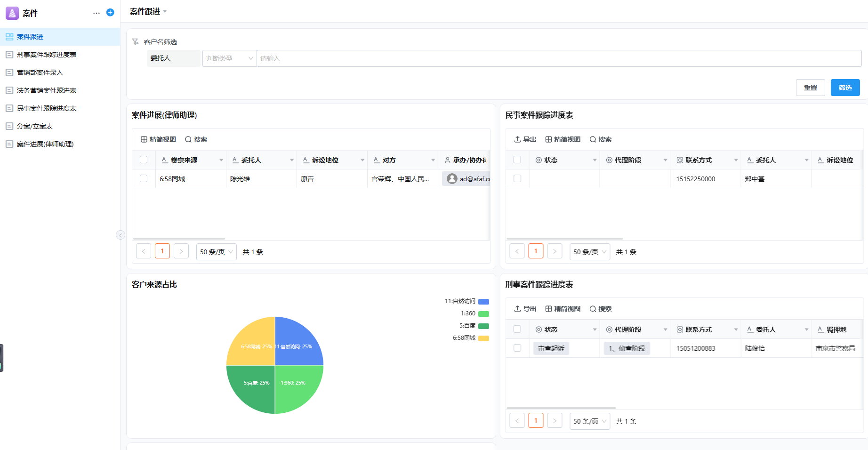868x450 pixels.
Task: Switch to 精简视图 in 刑事案件跟踪进度表
Action: click(x=563, y=309)
